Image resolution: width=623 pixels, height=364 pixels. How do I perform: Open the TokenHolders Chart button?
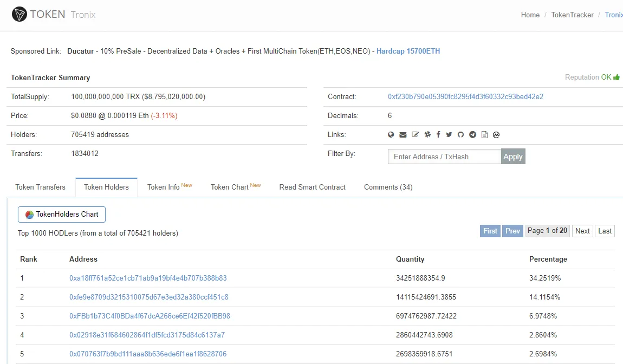62,214
